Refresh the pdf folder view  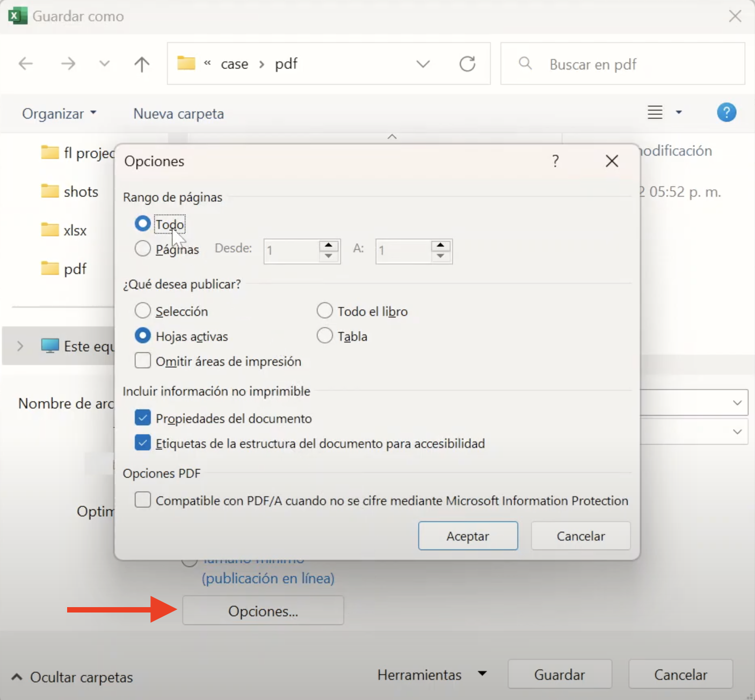pos(467,63)
